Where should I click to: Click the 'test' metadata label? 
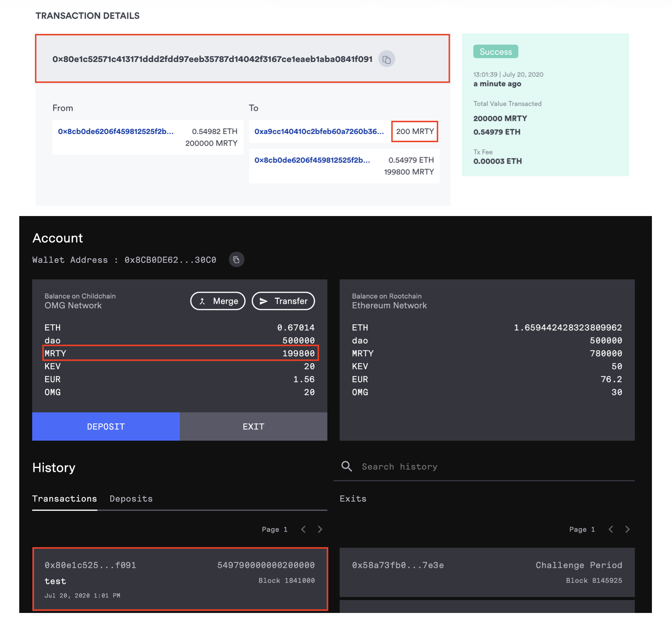click(x=55, y=581)
